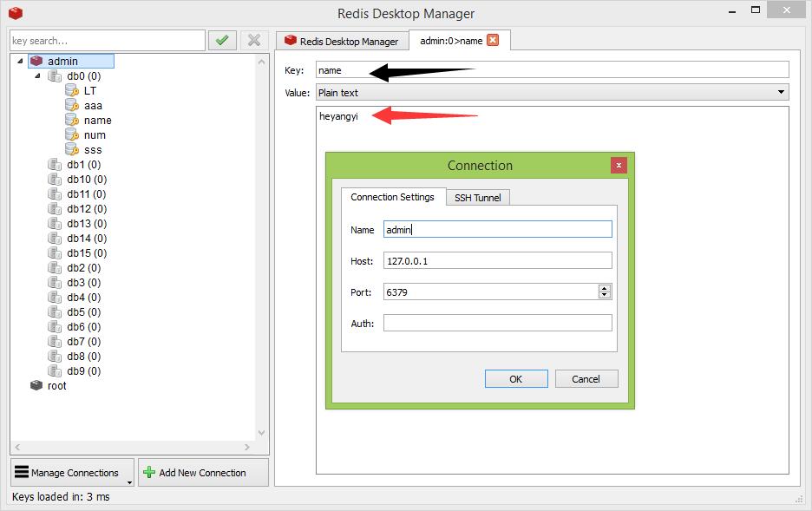Click Cancel in the Connection dialog
The width and height of the screenshot is (812, 511).
586,378
